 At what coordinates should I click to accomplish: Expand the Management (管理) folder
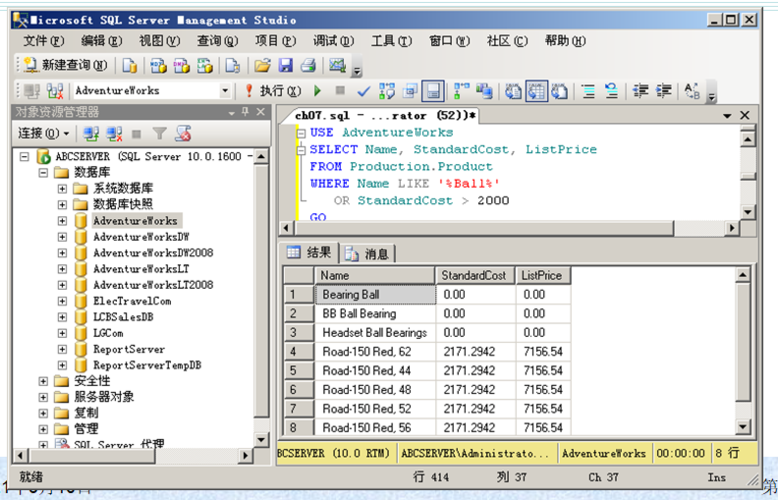point(43,429)
